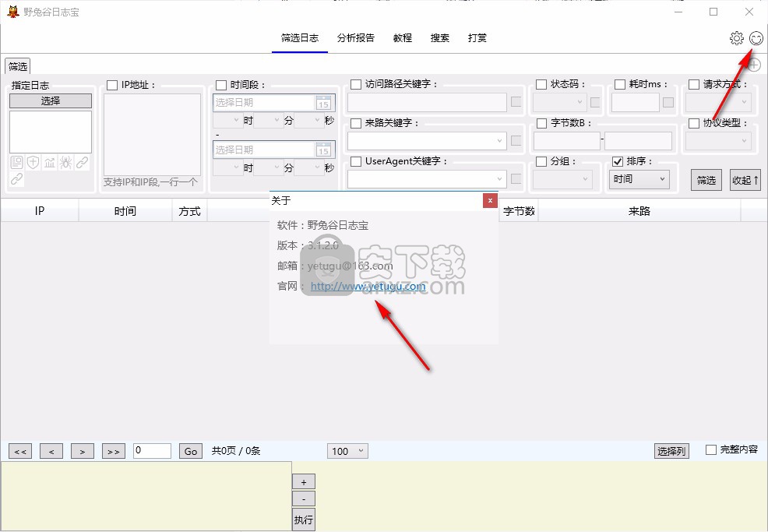Go to last page with >> button
768x532 pixels.
(x=114, y=451)
